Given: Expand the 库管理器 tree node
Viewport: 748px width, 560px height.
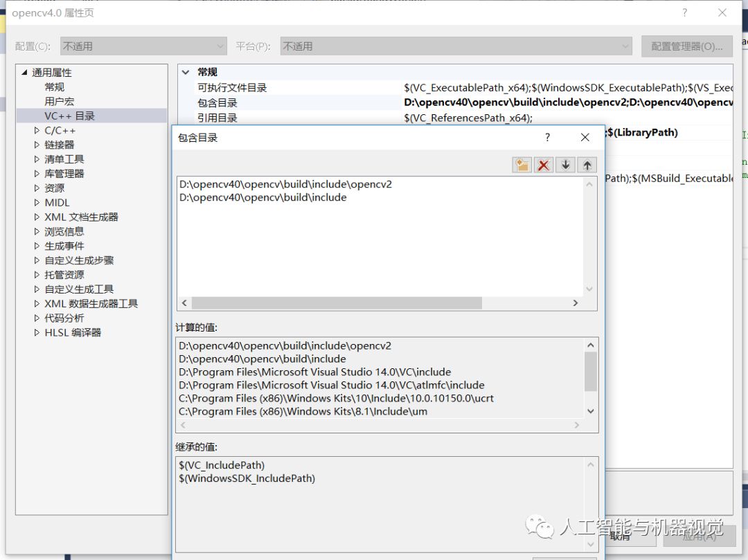Looking at the screenshot, I should 37,174.
